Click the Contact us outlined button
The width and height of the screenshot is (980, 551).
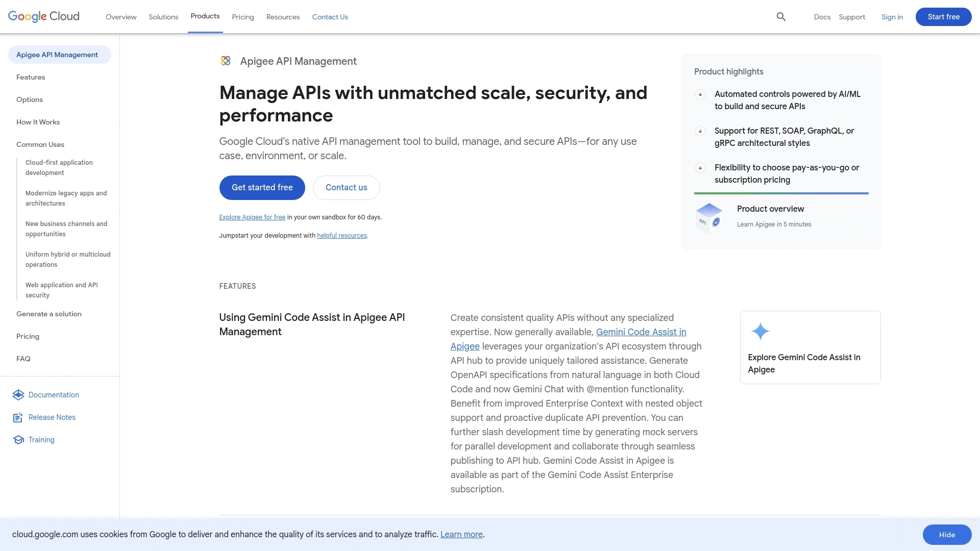(x=347, y=188)
